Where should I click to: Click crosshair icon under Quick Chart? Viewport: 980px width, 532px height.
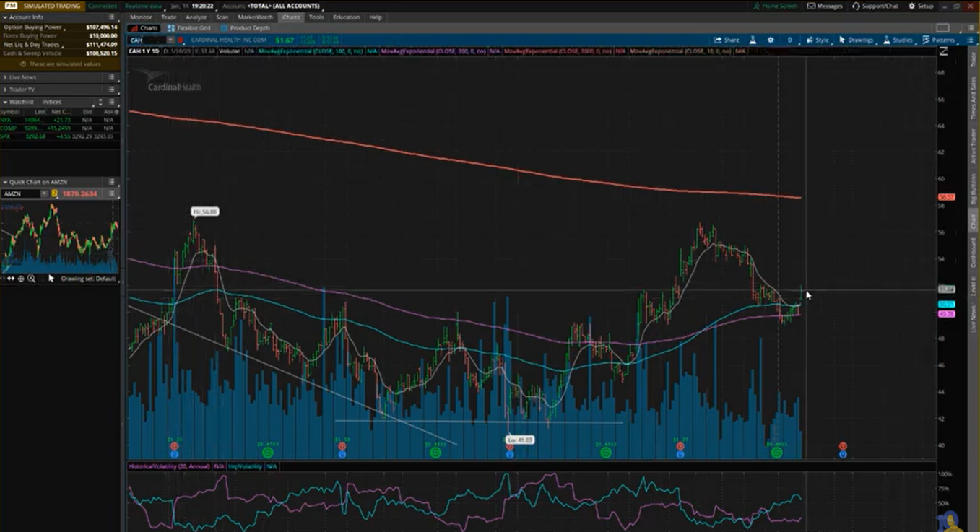[21, 279]
